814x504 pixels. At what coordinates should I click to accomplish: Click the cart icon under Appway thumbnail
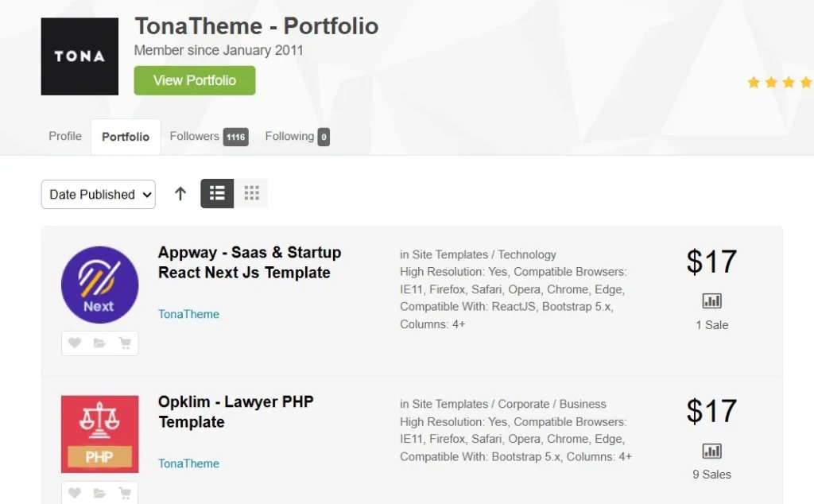pyautogui.click(x=125, y=343)
